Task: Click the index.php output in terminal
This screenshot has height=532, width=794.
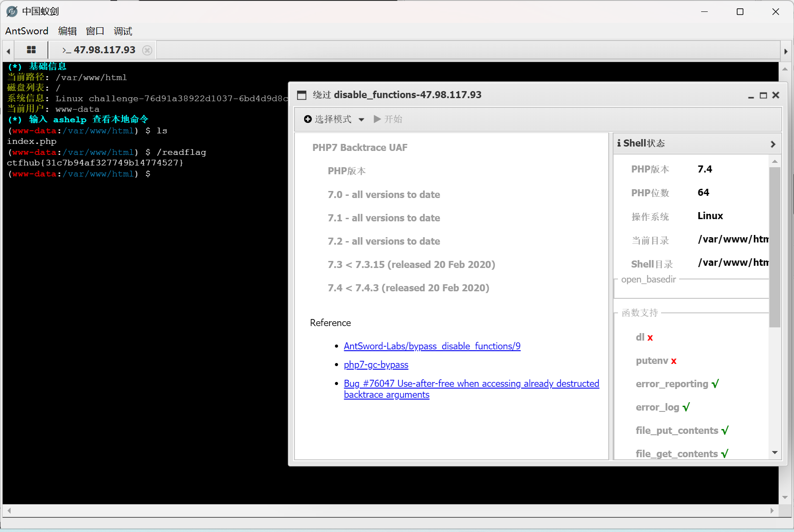Action: pos(32,141)
